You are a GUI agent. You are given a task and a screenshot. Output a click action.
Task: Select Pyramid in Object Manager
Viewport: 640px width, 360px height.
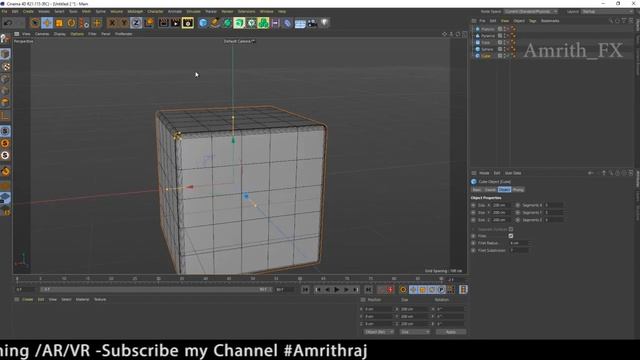[488, 36]
